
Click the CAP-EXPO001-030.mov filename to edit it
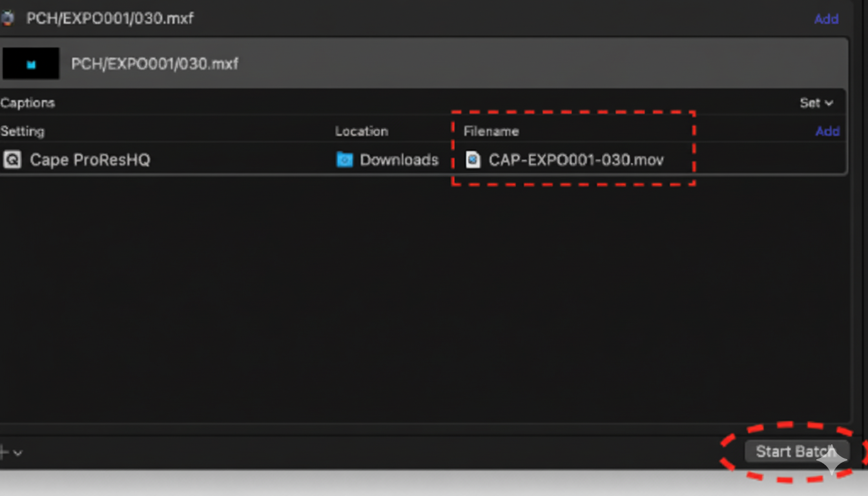[x=576, y=160]
